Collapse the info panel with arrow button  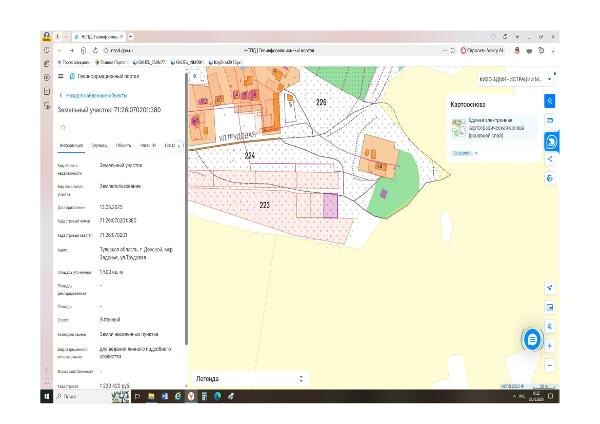pyautogui.click(x=195, y=76)
